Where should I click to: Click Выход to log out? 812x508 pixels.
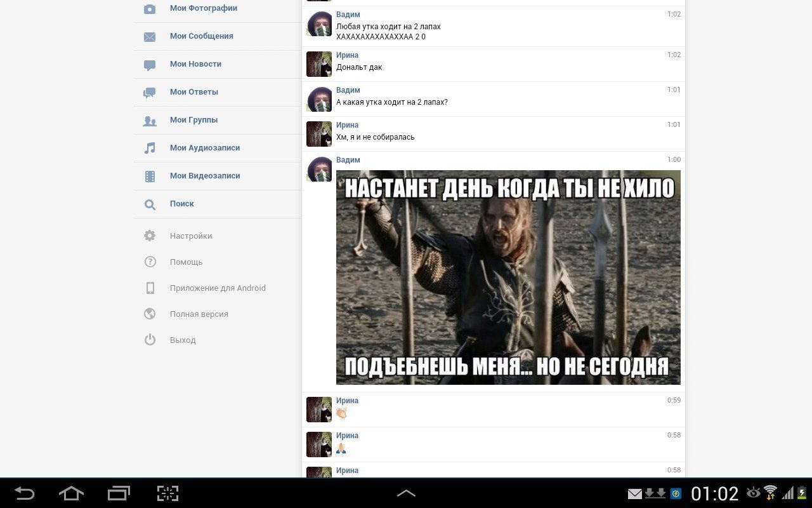(x=183, y=340)
